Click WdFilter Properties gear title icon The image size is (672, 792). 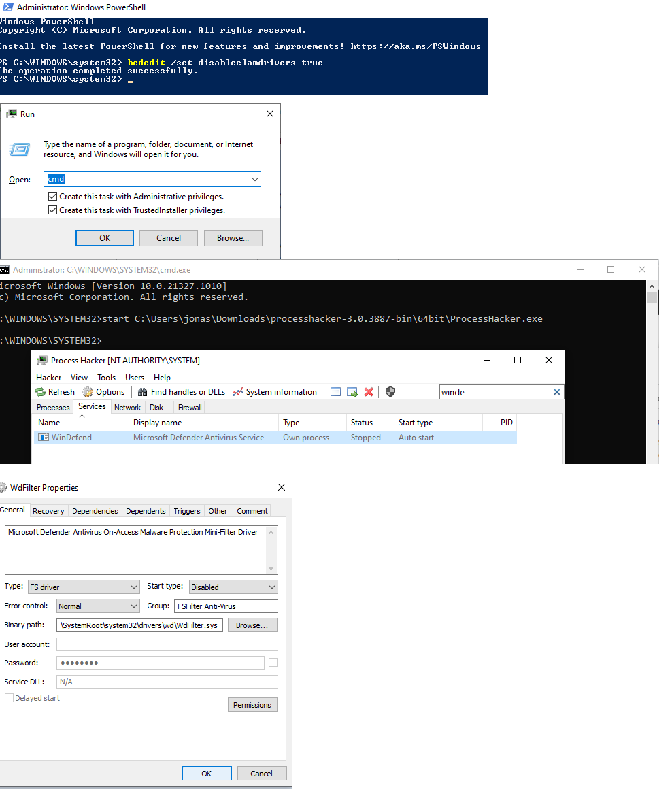pyautogui.click(x=3, y=487)
